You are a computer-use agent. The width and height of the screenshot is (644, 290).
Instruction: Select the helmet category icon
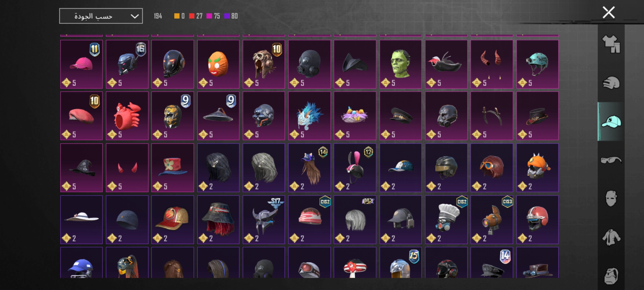coord(611,83)
